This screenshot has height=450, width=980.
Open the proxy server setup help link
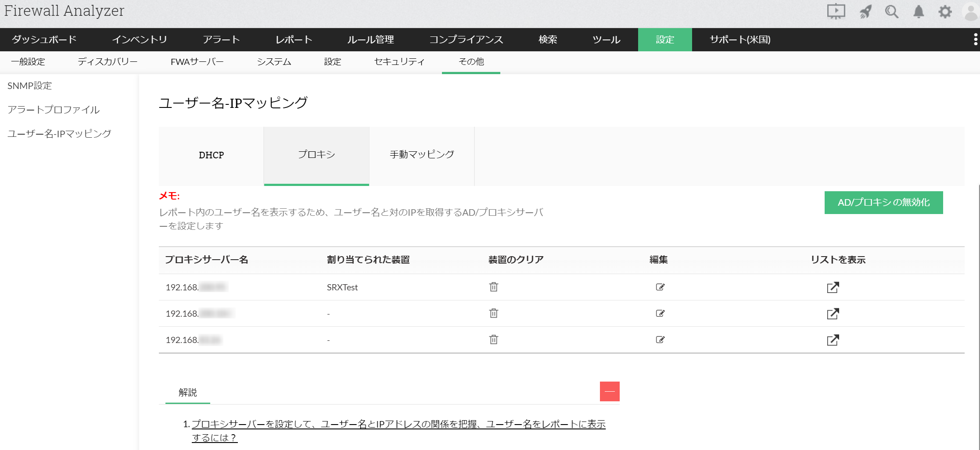pos(398,425)
